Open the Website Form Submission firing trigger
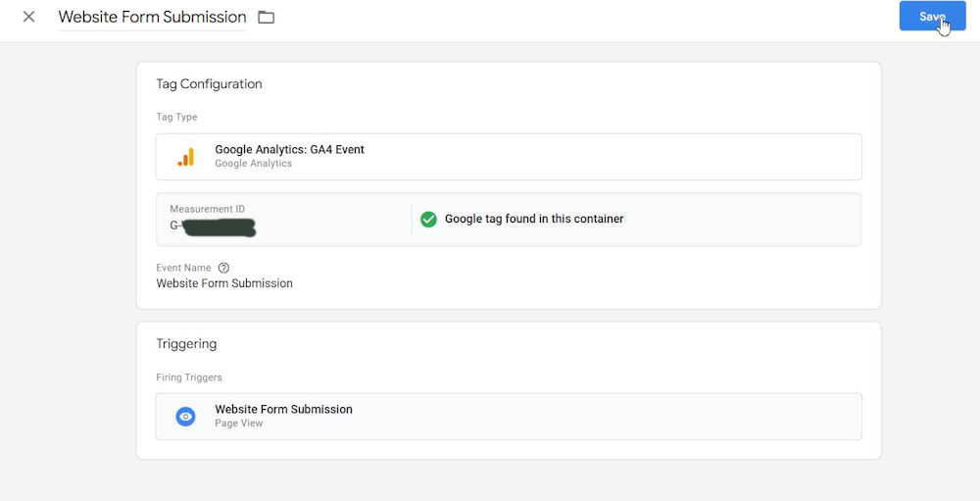Image resolution: width=980 pixels, height=501 pixels. click(283, 410)
